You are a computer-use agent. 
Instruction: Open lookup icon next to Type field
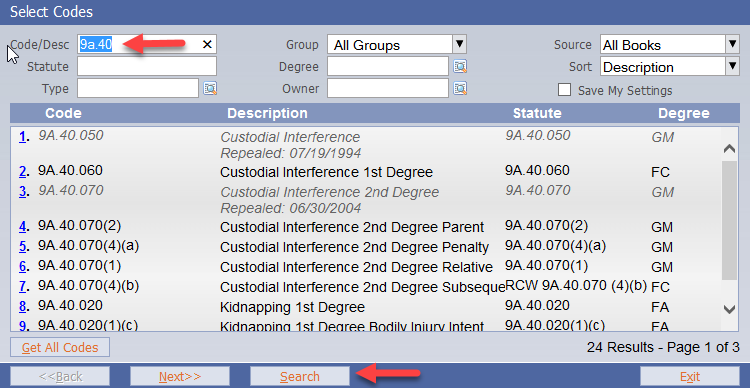pos(210,88)
